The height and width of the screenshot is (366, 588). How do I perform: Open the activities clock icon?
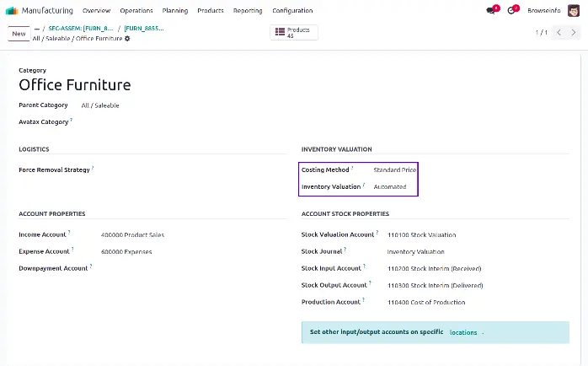(511, 11)
